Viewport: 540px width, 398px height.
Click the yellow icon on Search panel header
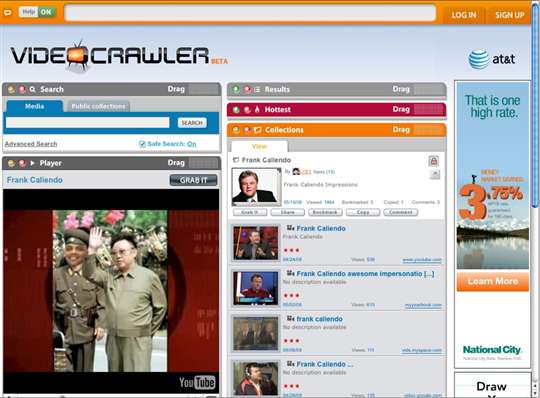[x=11, y=90]
